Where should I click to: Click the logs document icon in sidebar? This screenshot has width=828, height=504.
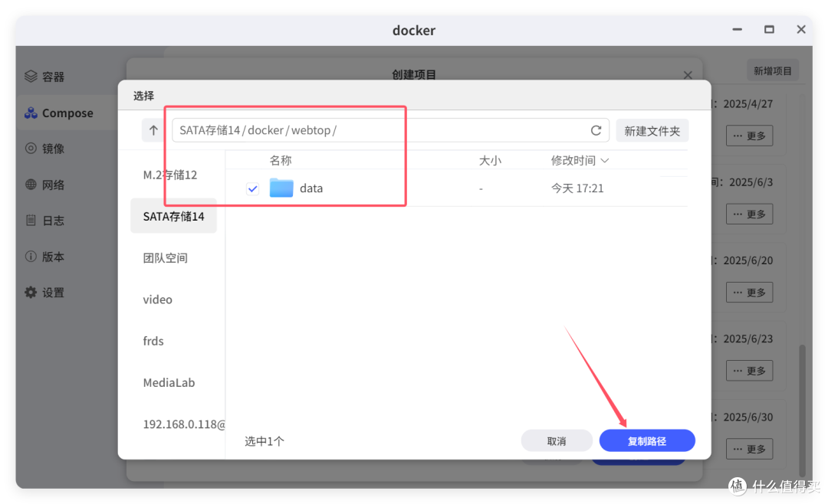click(x=31, y=220)
